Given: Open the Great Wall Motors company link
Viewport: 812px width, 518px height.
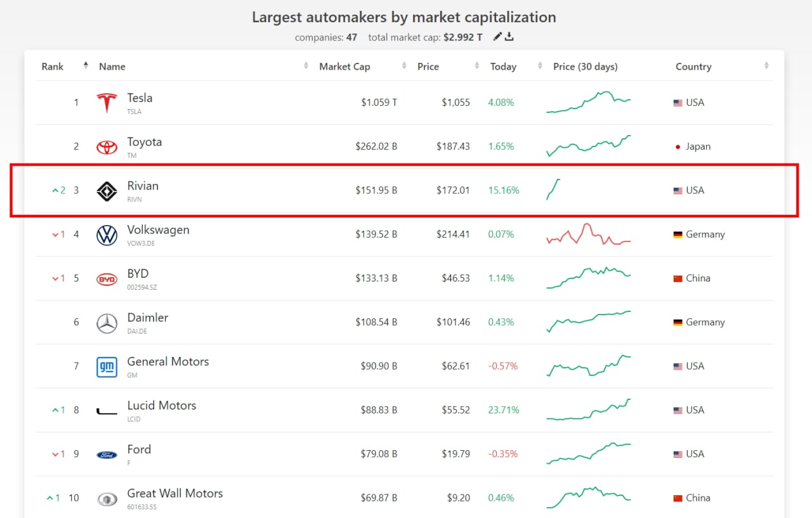Looking at the screenshot, I should (175, 493).
